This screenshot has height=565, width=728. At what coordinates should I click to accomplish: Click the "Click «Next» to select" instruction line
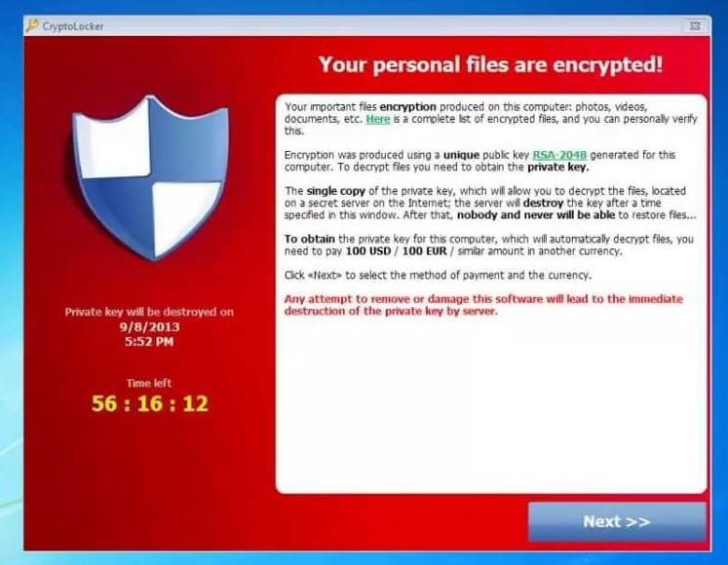click(438, 276)
